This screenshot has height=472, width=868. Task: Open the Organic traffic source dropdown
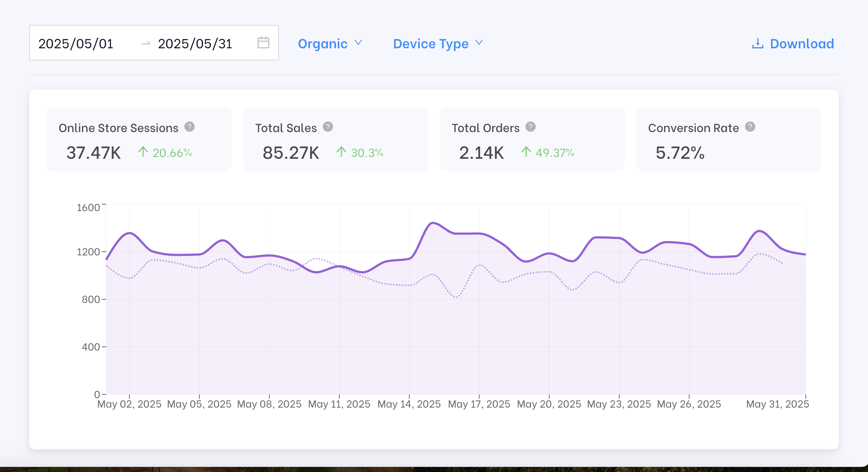[329, 44]
